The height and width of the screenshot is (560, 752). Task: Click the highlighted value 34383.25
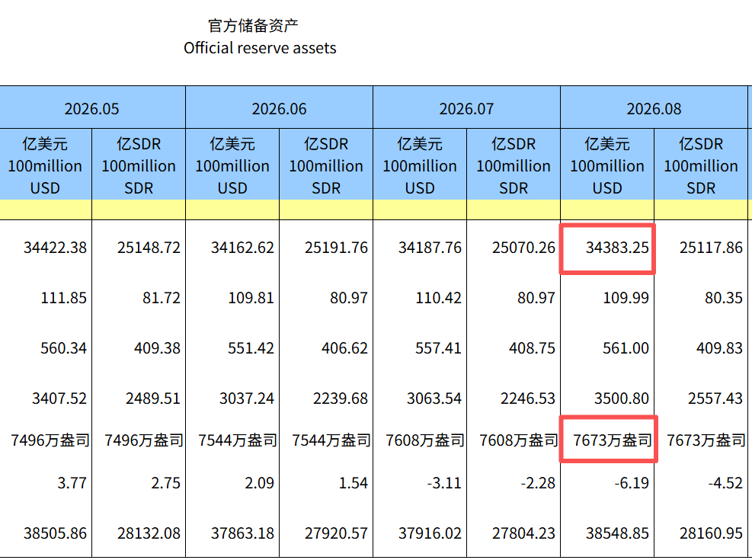point(617,248)
